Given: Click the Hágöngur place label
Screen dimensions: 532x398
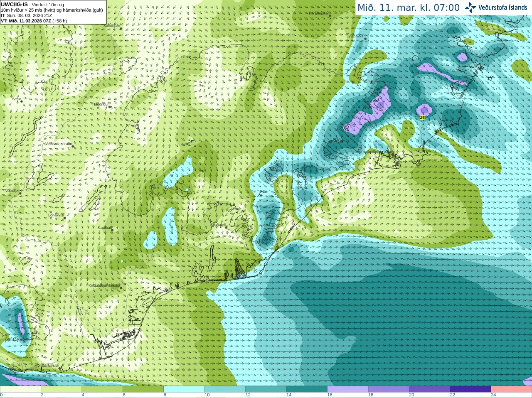Looking at the screenshot, I should [100, 104].
